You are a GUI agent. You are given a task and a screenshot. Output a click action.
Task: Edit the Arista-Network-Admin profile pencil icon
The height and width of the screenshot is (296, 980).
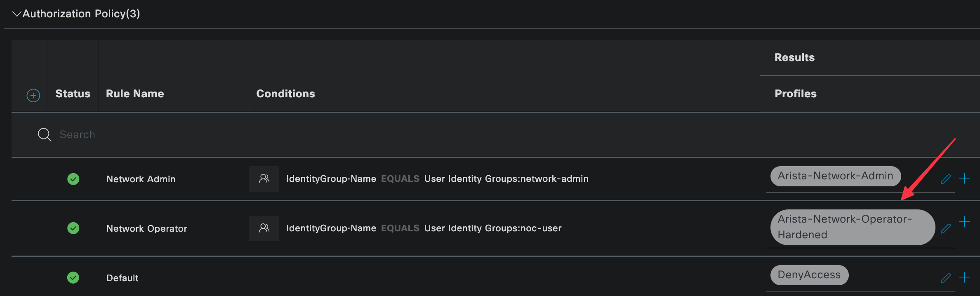coord(946,179)
